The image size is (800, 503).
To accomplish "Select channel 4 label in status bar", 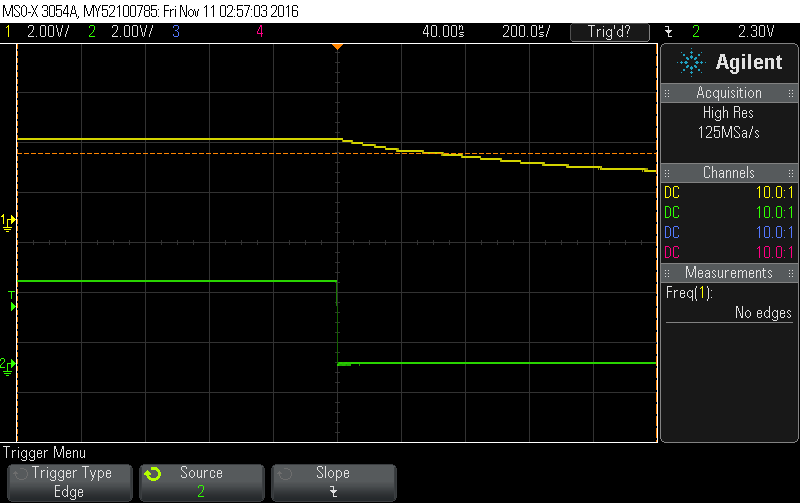I will pos(260,32).
